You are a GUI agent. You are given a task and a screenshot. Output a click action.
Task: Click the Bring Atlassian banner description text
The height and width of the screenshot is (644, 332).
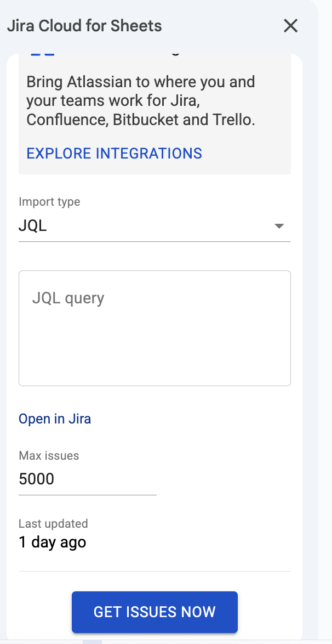coord(141,100)
